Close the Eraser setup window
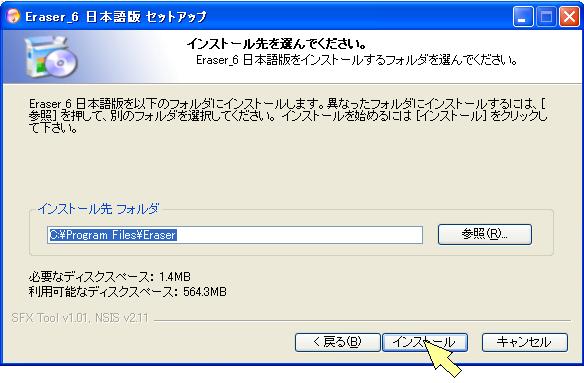This screenshot has height=383, width=584. pos(569,16)
